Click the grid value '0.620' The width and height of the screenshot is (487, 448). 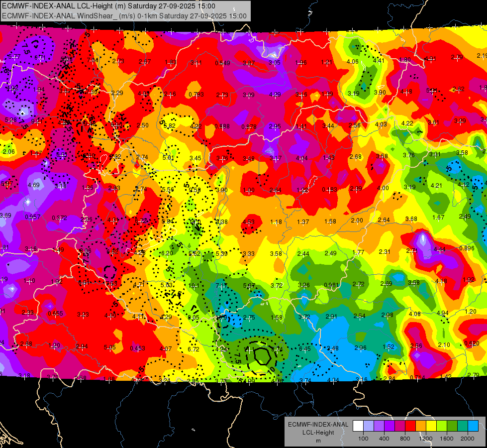click(472, 343)
